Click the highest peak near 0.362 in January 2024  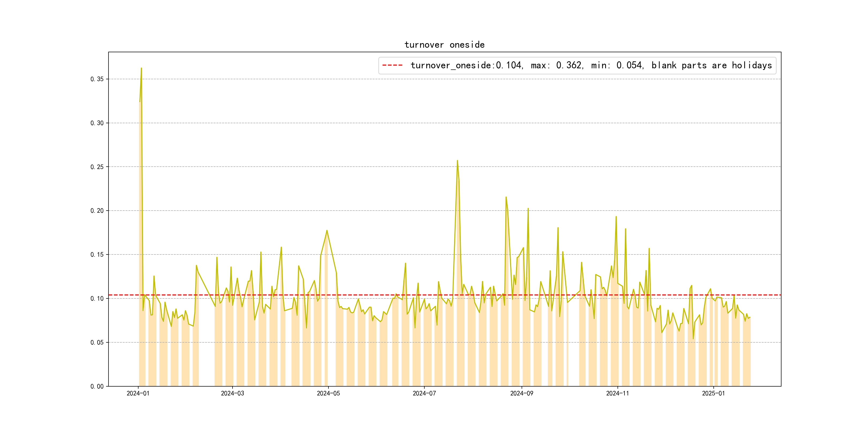141,68
